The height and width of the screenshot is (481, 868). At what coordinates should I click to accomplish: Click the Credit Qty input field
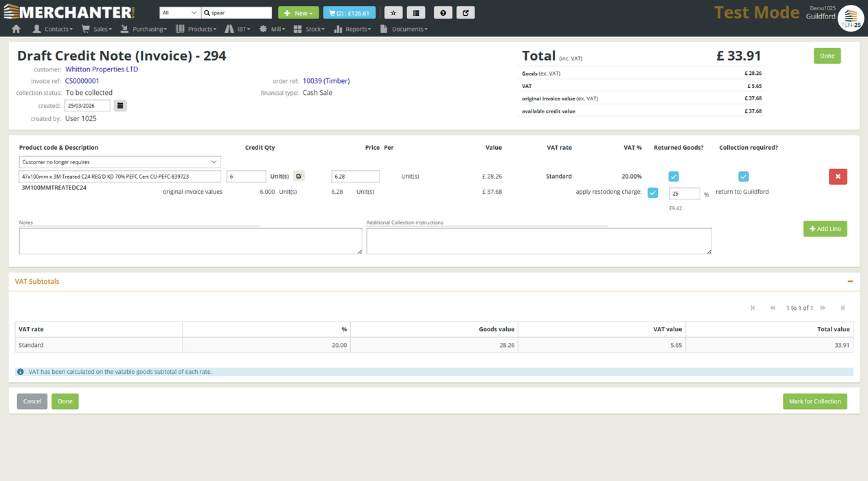click(247, 177)
